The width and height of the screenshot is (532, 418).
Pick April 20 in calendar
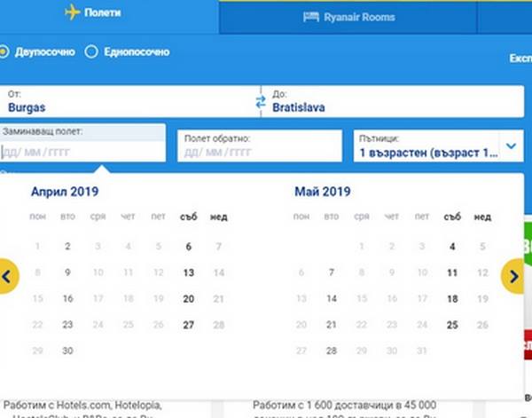189,299
